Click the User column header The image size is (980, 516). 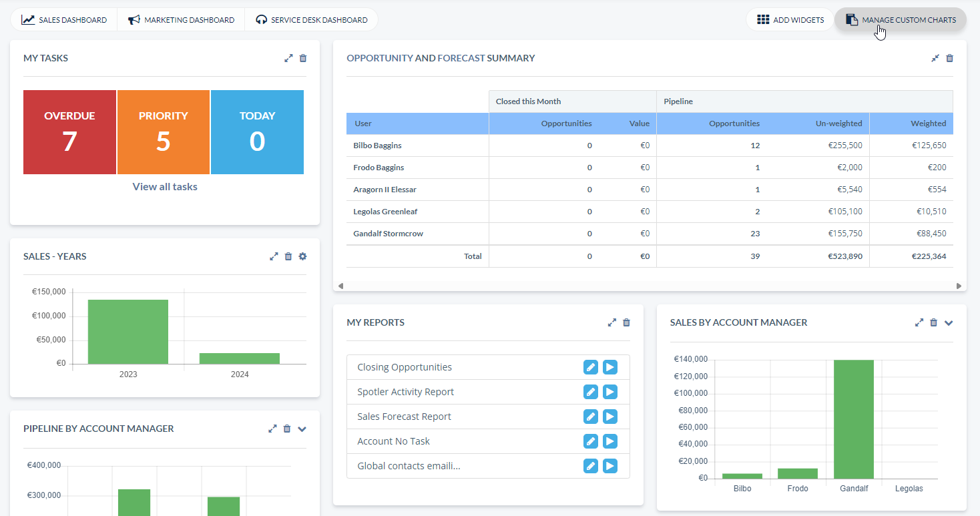coord(417,123)
